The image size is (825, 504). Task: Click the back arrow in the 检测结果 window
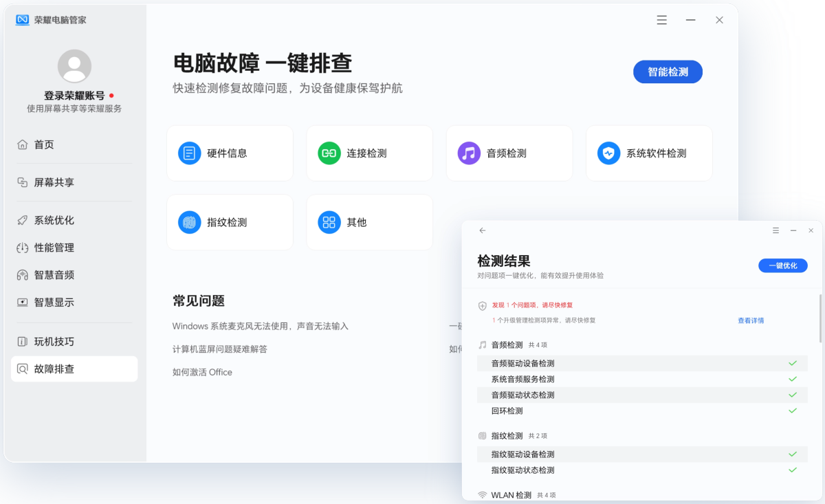pos(483,230)
